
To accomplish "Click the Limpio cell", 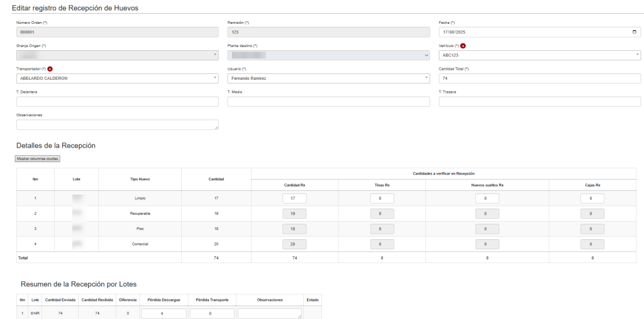I will 140,198.
